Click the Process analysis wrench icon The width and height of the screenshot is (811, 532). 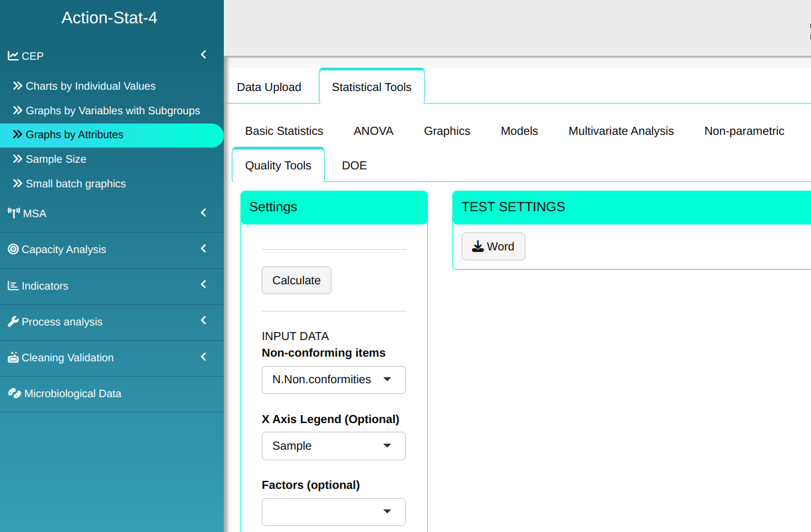[13, 321]
